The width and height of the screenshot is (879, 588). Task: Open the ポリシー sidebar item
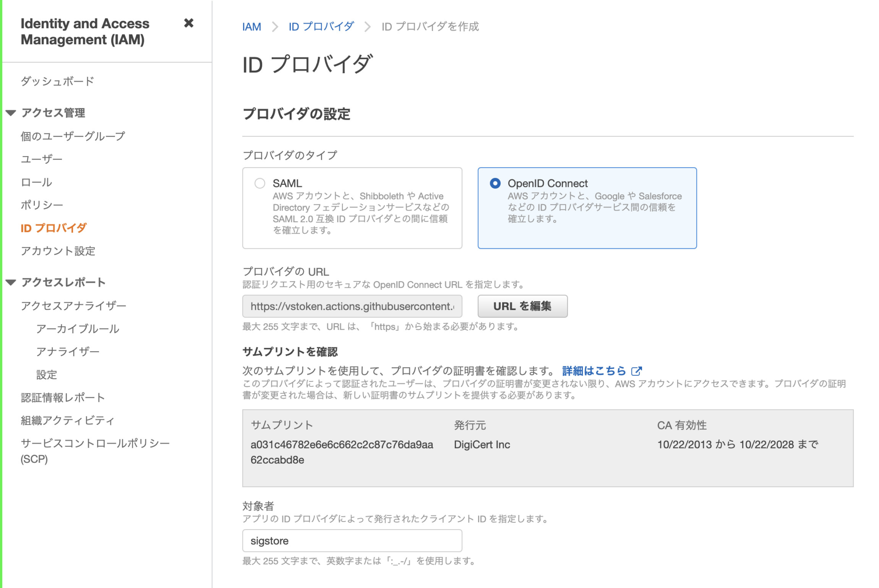click(42, 205)
